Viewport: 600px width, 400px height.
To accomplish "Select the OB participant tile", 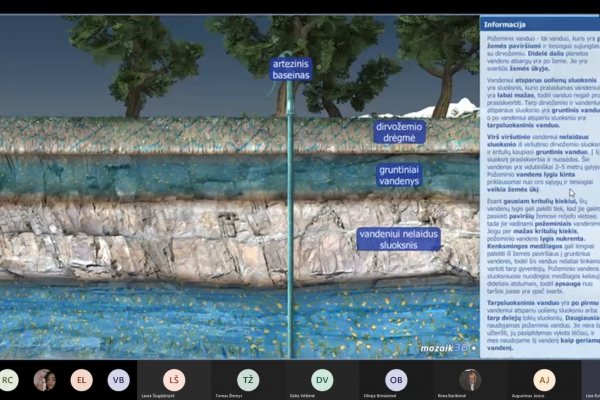I will (396, 380).
